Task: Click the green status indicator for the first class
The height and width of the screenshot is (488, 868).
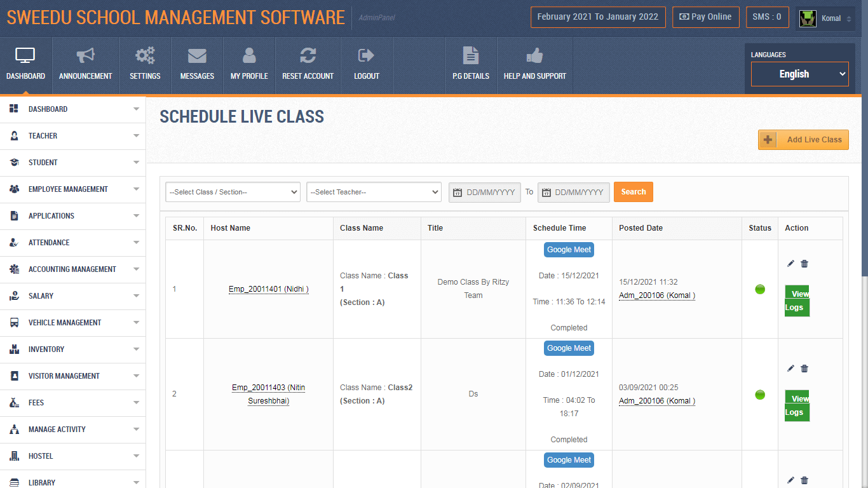Action: point(760,289)
